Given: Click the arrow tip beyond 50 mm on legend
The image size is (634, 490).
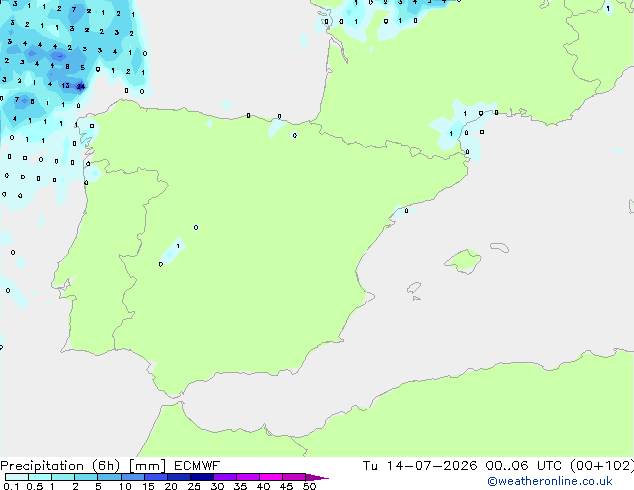Looking at the screenshot, I should click(317, 477).
